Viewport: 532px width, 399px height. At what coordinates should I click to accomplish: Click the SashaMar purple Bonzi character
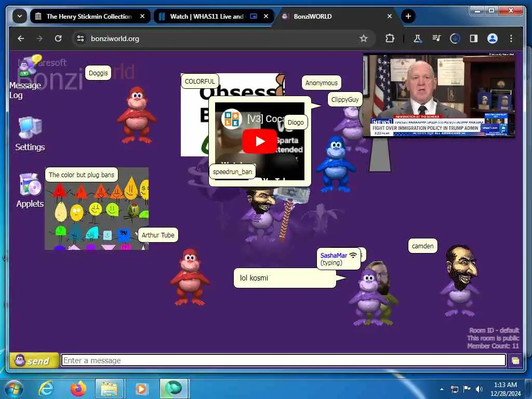pyautogui.click(x=367, y=297)
